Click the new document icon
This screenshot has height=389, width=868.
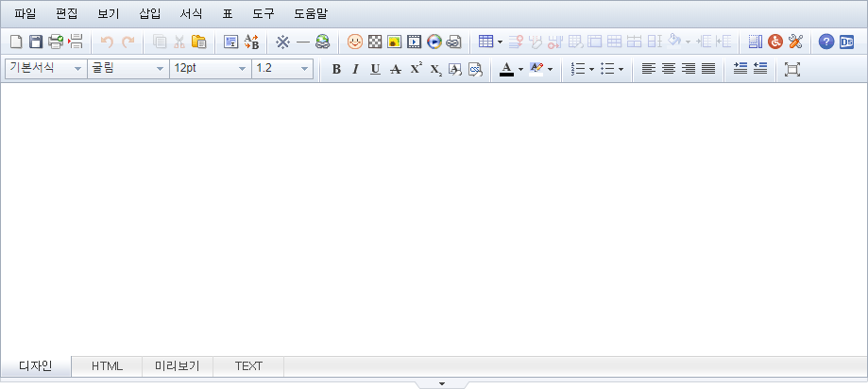(x=16, y=42)
